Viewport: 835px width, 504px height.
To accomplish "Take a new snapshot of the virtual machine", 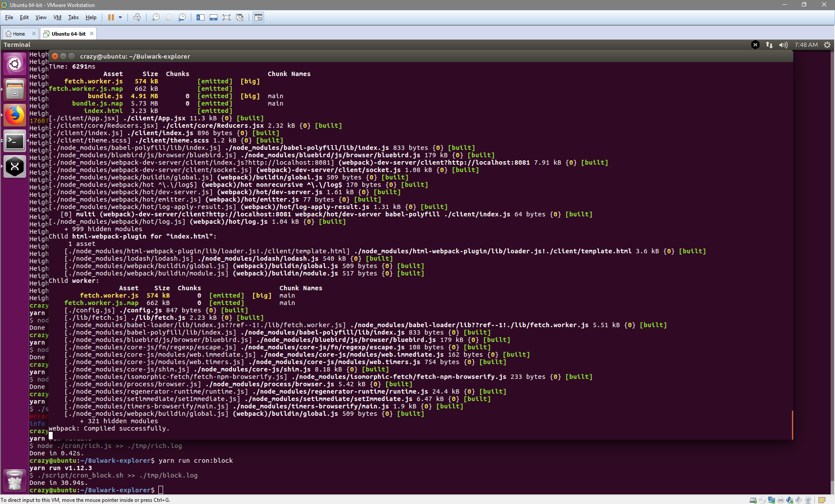I will click(x=156, y=17).
